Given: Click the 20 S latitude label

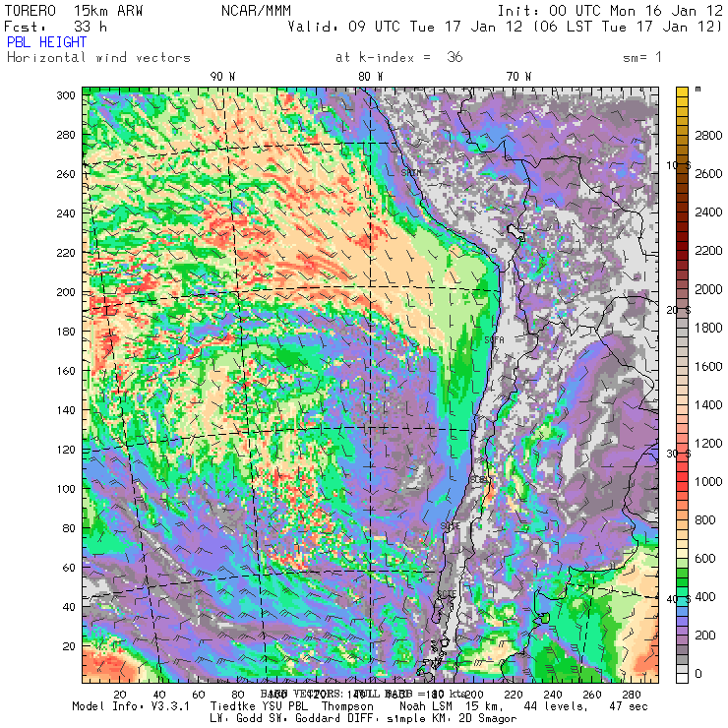Looking at the screenshot, I should tap(679, 310).
